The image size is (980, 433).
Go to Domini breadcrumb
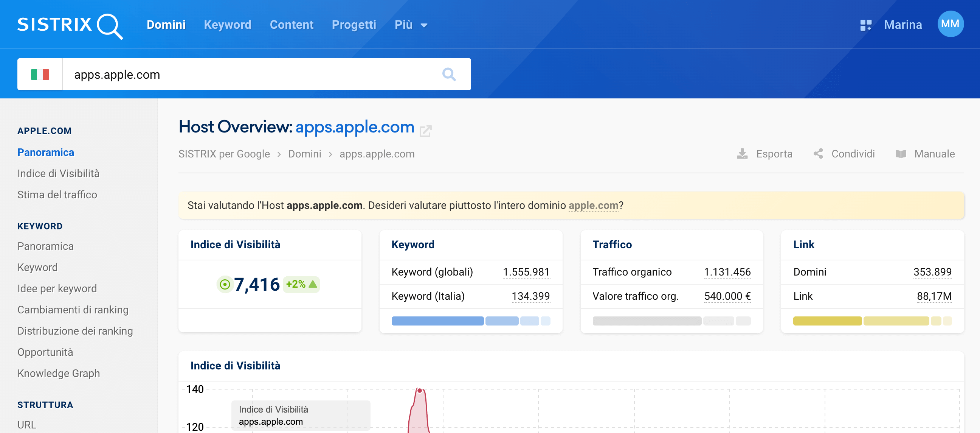(x=304, y=154)
